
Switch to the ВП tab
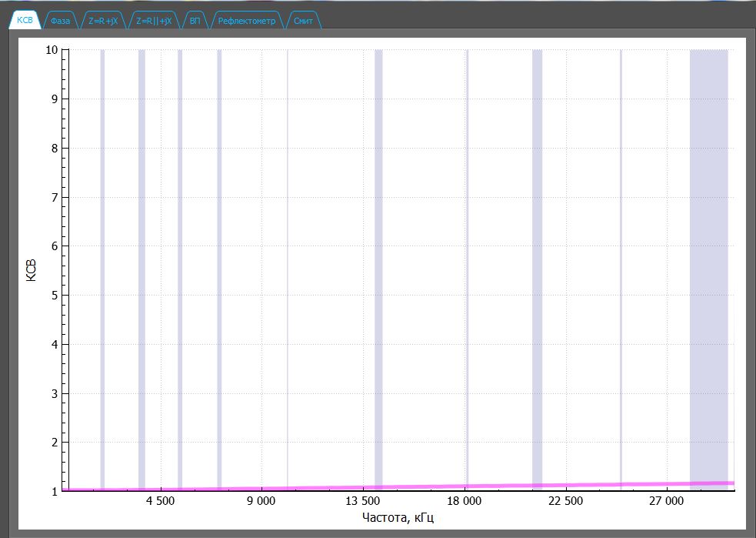[x=195, y=21]
